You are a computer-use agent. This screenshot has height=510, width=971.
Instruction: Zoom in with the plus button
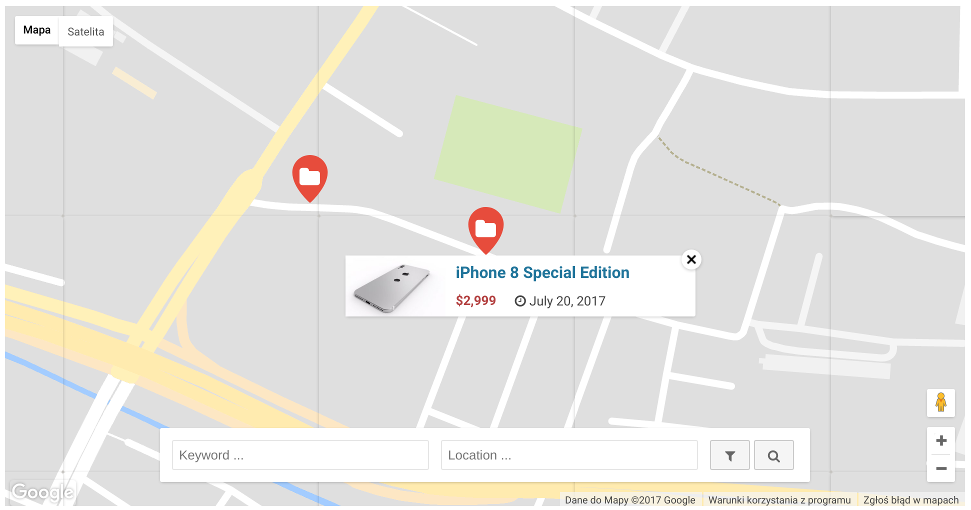[941, 441]
